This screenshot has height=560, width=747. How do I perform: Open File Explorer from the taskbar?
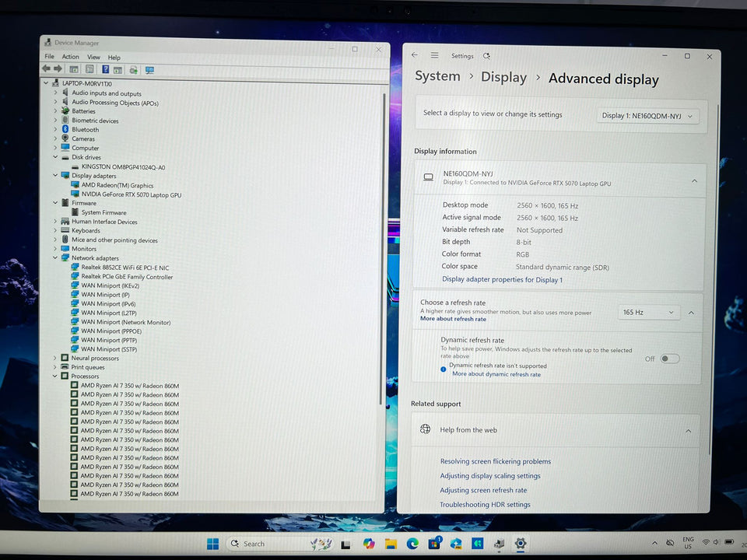pos(391,544)
